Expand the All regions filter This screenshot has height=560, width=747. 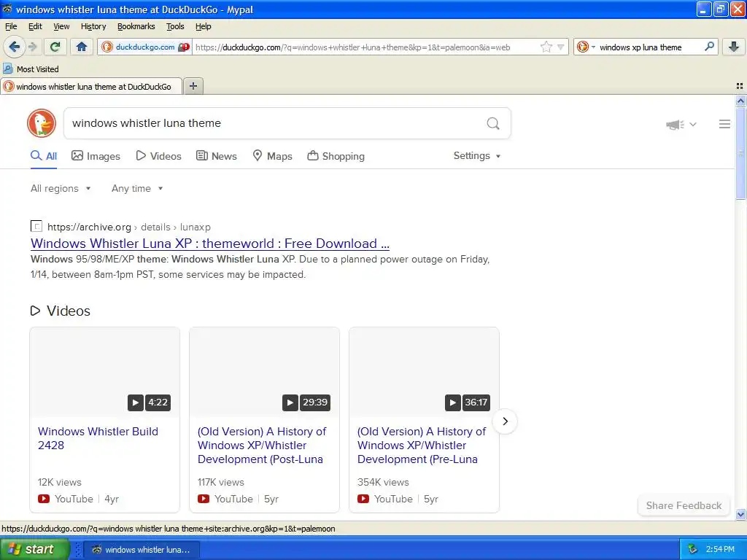61,189
